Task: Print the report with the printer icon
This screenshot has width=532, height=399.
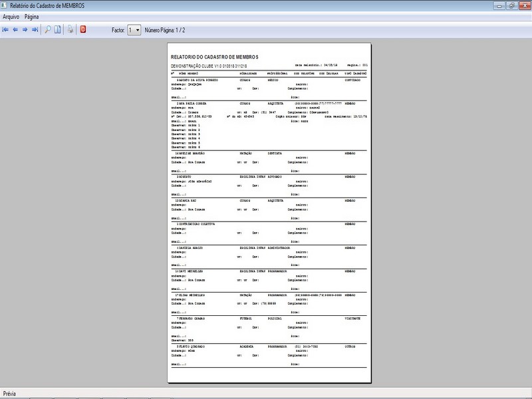Action: 70,29
